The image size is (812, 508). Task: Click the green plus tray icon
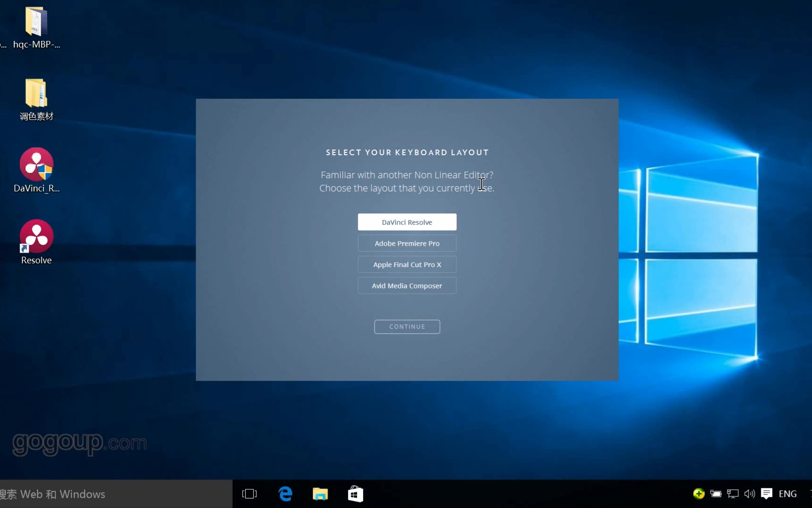point(699,493)
